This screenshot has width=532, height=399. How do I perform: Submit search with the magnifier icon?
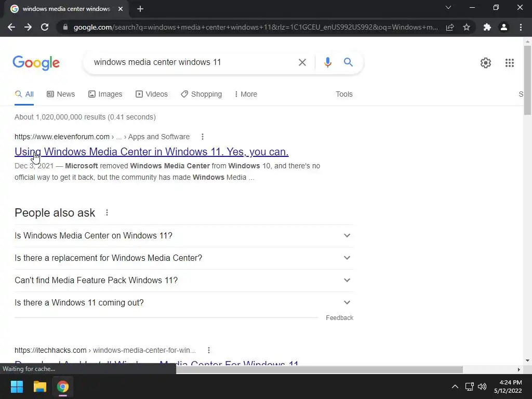(x=348, y=62)
